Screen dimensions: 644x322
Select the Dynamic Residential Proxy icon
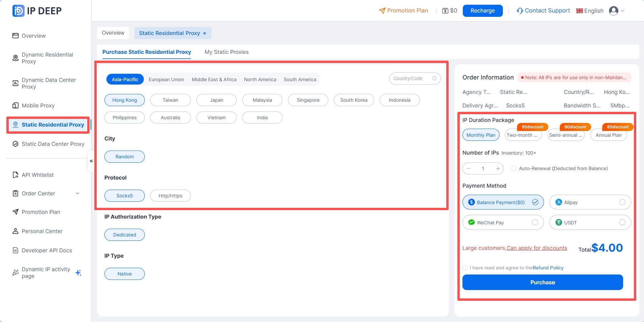[15, 58]
